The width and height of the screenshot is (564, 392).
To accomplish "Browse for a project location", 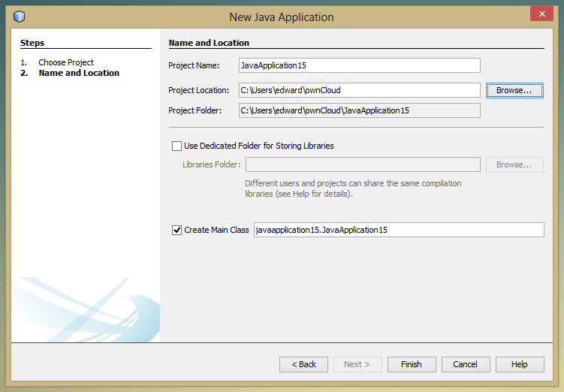I will click(514, 90).
